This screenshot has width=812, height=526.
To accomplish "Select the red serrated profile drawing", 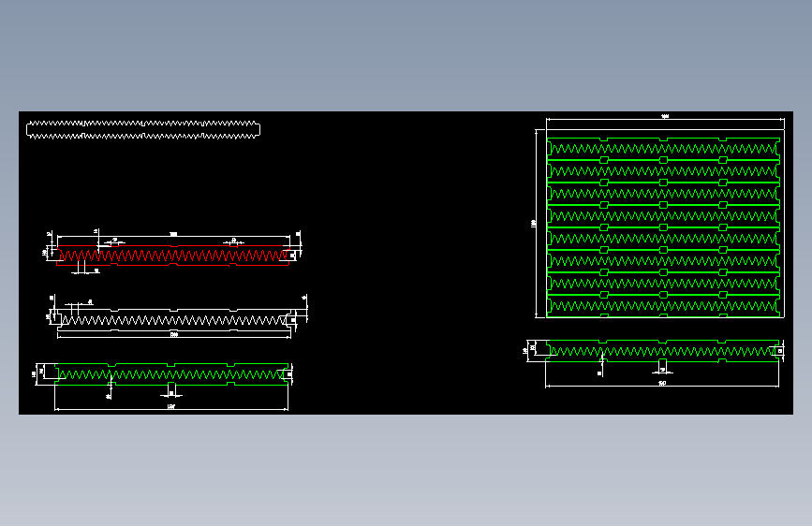I will (x=173, y=256).
